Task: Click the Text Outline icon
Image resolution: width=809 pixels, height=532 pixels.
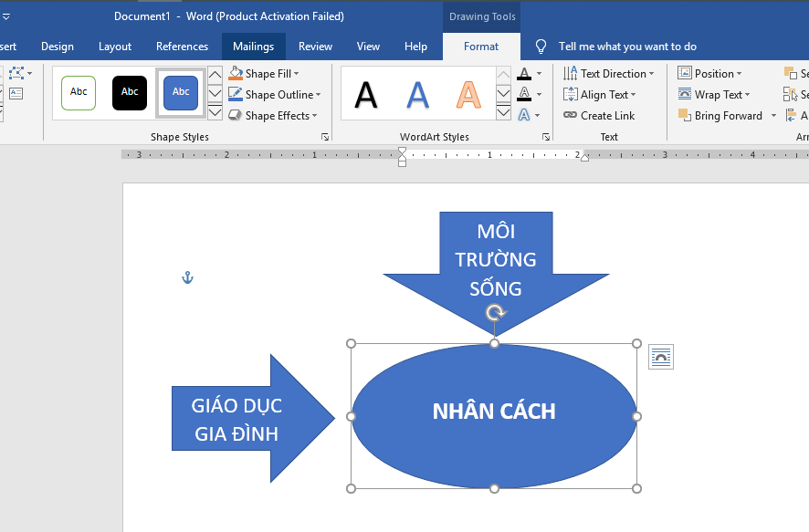Action: pos(524,94)
